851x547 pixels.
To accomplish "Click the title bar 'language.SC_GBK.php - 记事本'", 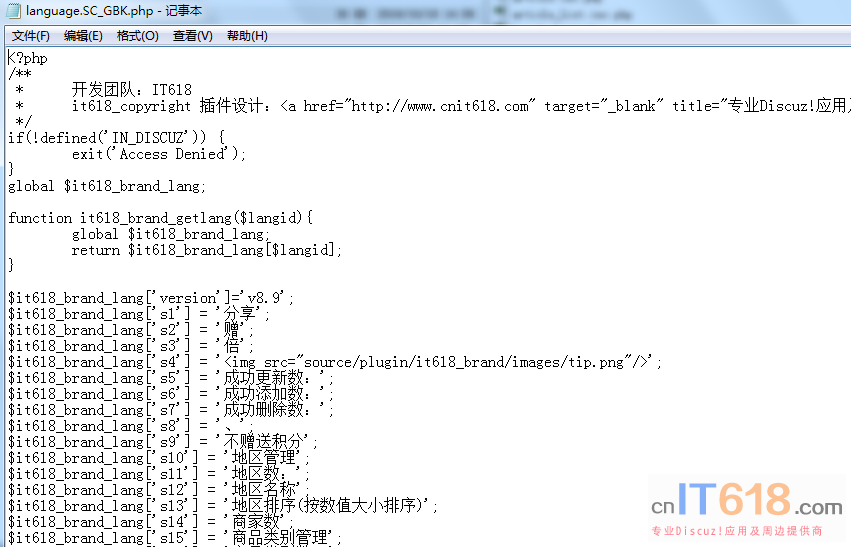I will (114, 10).
